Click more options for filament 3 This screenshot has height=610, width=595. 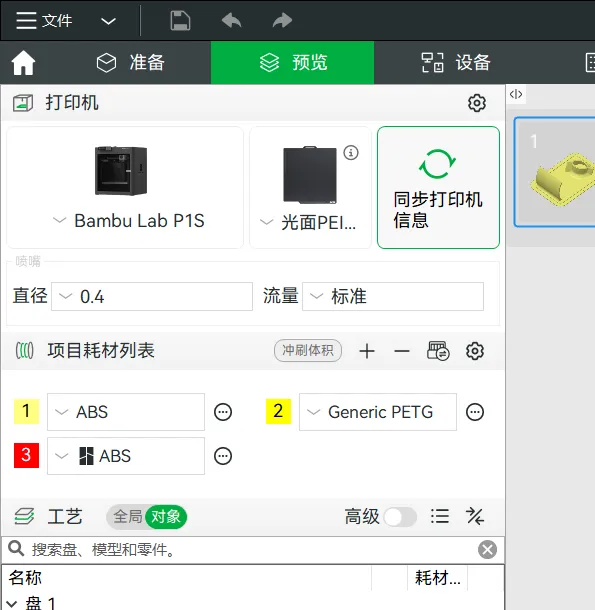223,456
